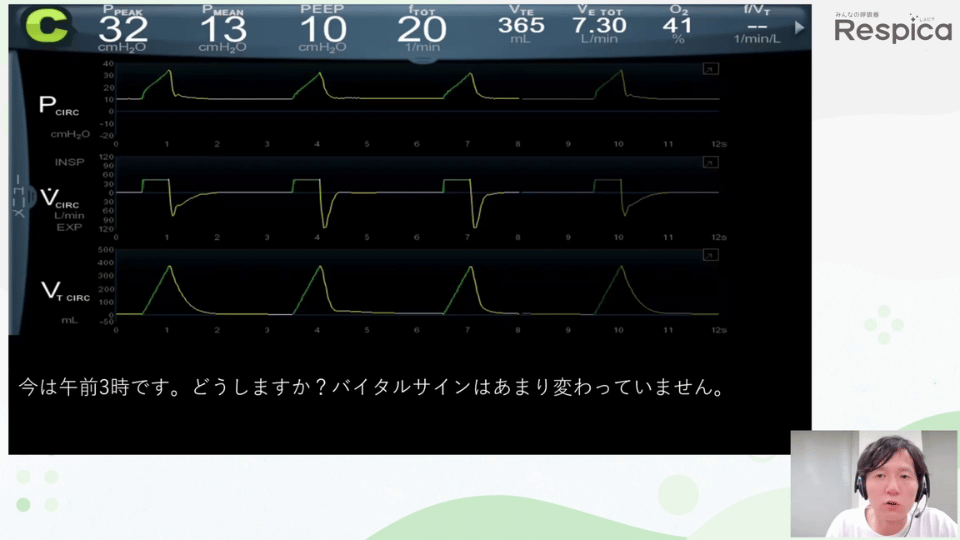
Task: Click the VT CIRC volume waveform label
Action: tap(65, 291)
